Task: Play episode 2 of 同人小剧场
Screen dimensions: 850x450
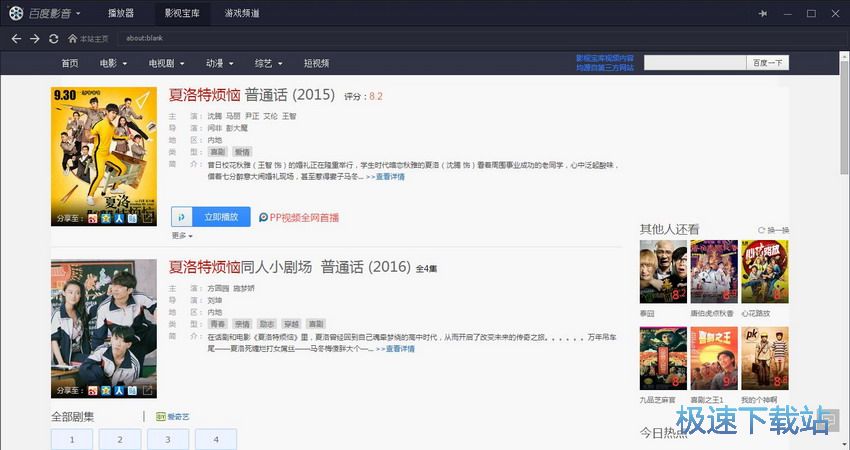Action: coord(120,439)
